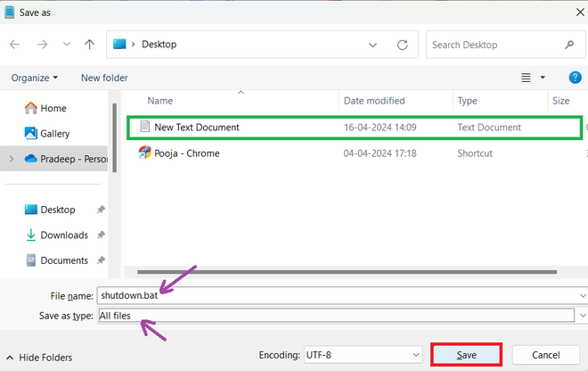This screenshot has height=371, width=588.
Task: Click the navigation pane vertical scrollbar
Action: 114,138
